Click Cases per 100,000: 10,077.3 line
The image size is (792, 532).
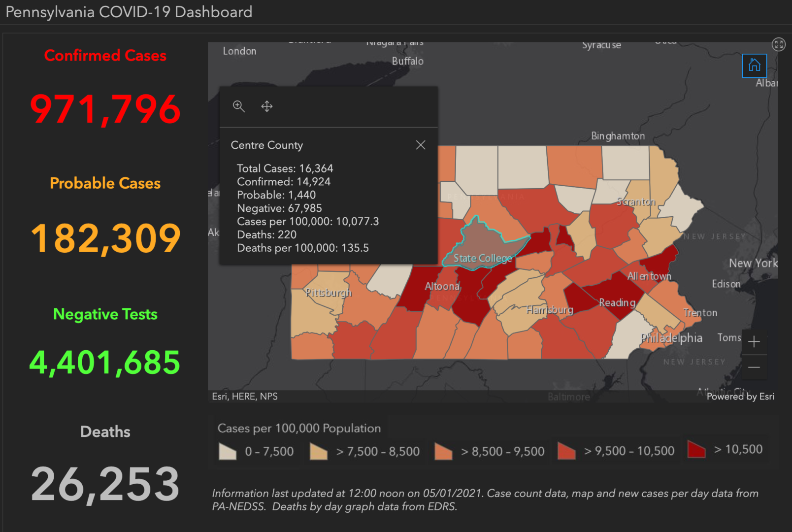tap(308, 222)
